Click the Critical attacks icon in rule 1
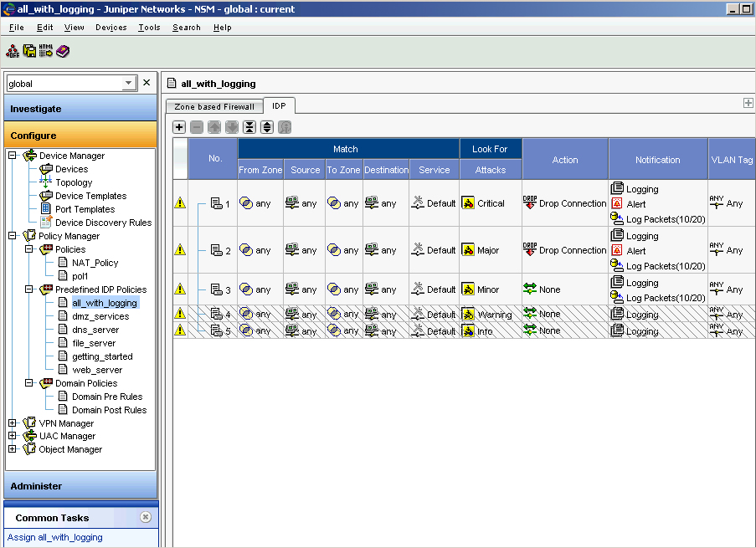This screenshot has width=756, height=548. click(x=468, y=203)
